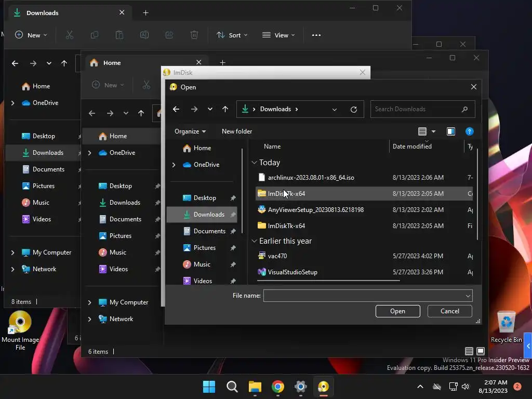Screen dimensions: 532x399
Task: Open the view options dropdown arrow in Open dialog
Action: (x=433, y=131)
